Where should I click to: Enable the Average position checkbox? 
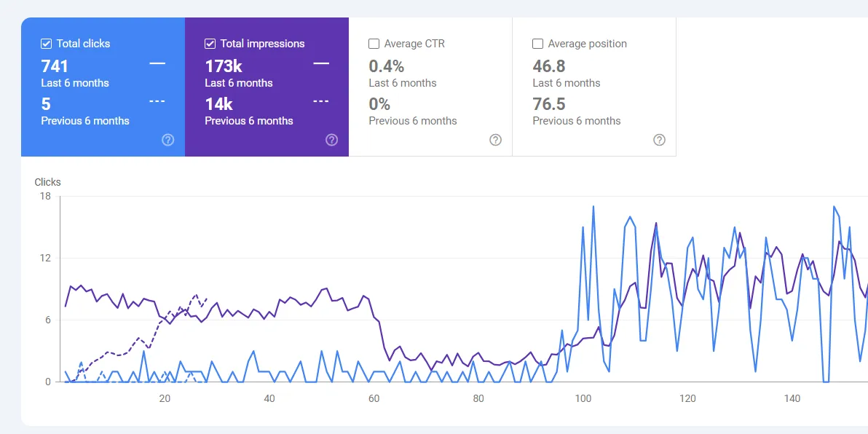pos(537,44)
